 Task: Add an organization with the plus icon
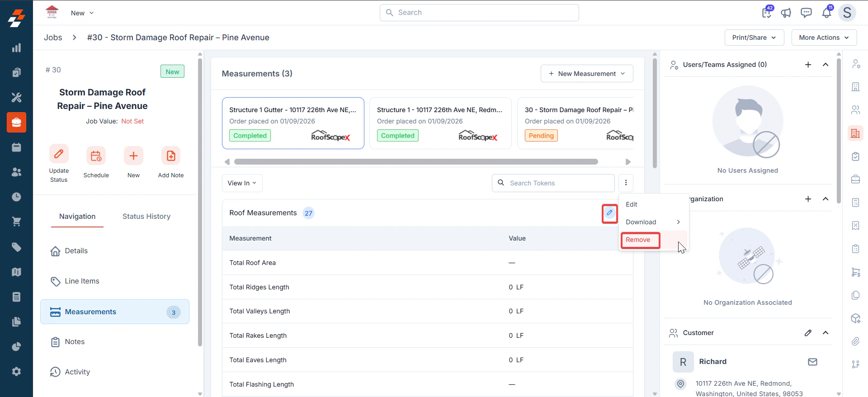(x=808, y=199)
